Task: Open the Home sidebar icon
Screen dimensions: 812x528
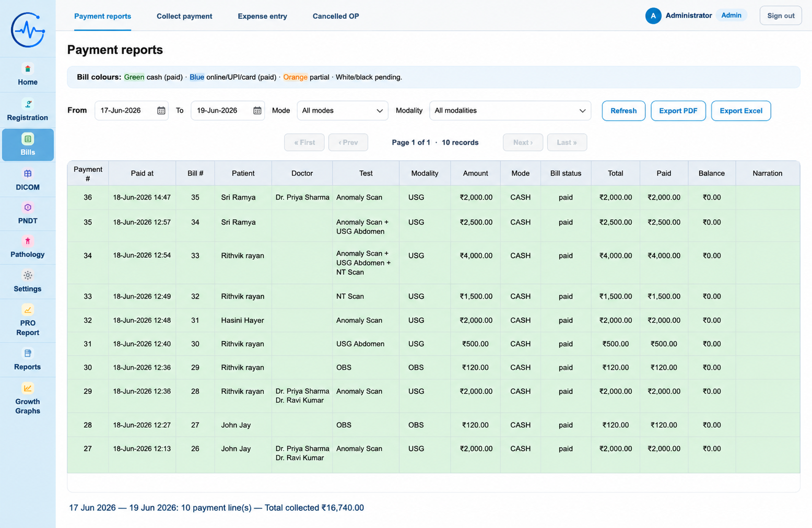Action: (x=28, y=69)
